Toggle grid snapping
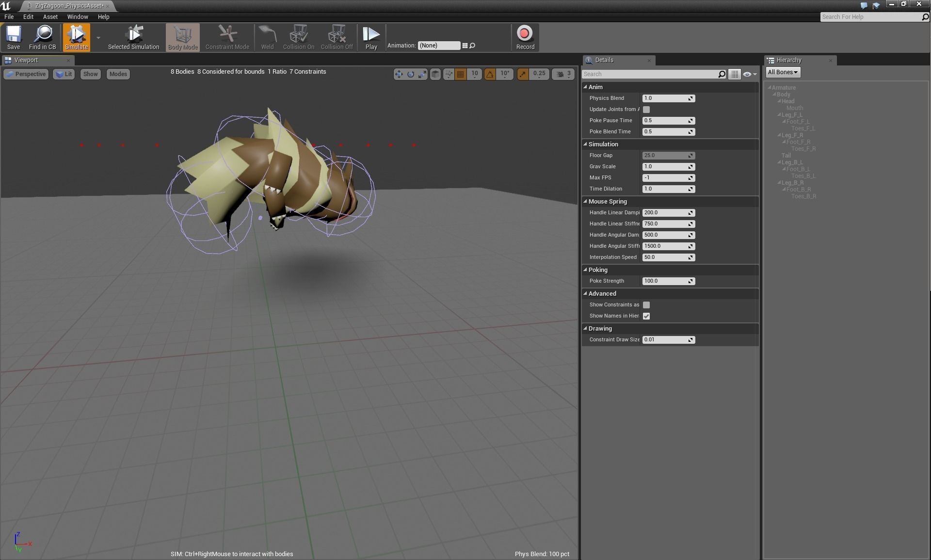The height and width of the screenshot is (560, 931). (x=461, y=74)
